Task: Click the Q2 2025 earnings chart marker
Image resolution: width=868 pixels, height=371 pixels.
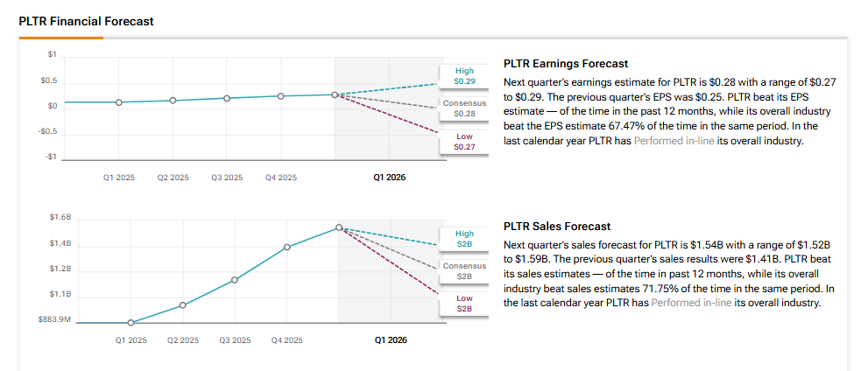Action: [x=173, y=101]
